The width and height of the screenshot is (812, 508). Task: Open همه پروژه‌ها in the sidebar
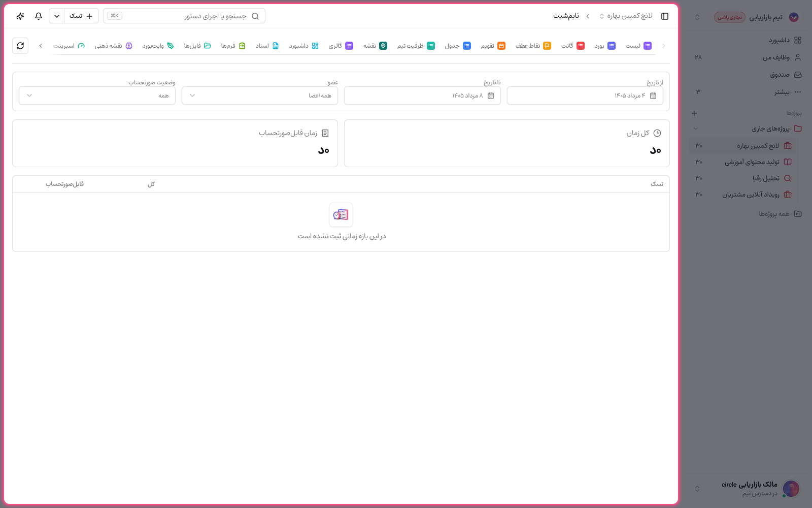pyautogui.click(x=746, y=214)
